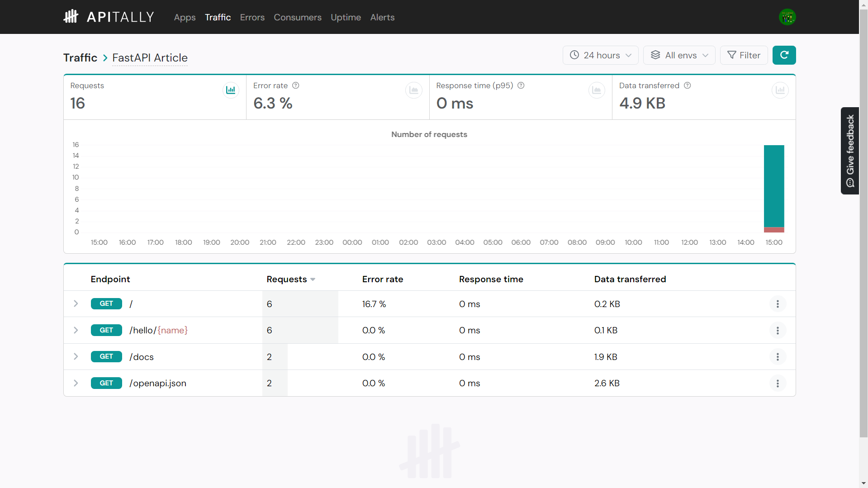Viewport: 868px width, 488px height.
Task: Switch to the Errors section
Action: point(252,17)
